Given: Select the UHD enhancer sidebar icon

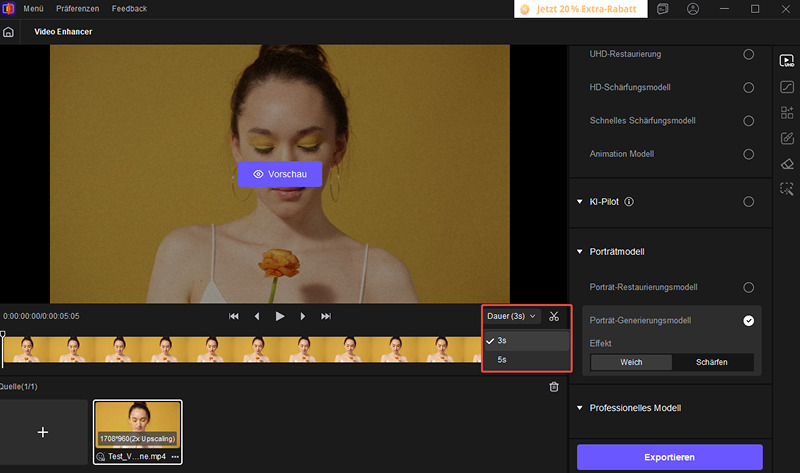Looking at the screenshot, I should click(787, 60).
